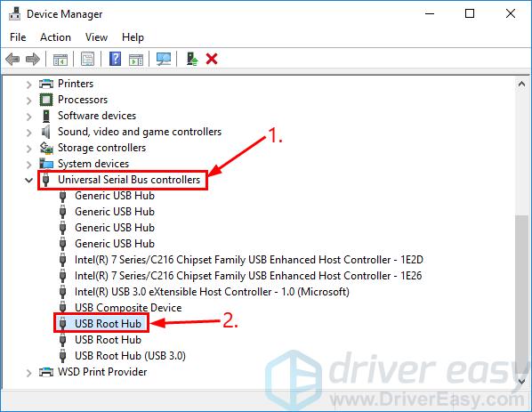
Task: Expand the WSD Print Provider node
Action: coord(28,373)
